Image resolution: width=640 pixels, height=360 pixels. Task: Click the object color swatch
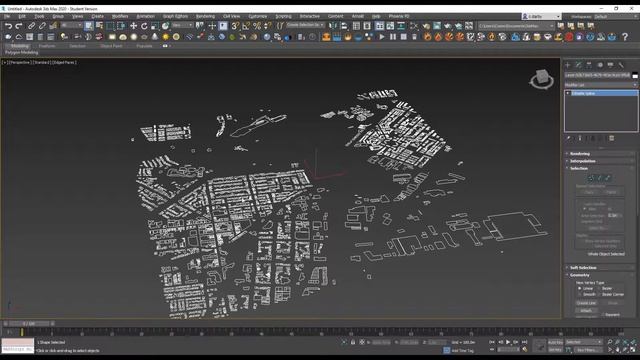coord(635,76)
